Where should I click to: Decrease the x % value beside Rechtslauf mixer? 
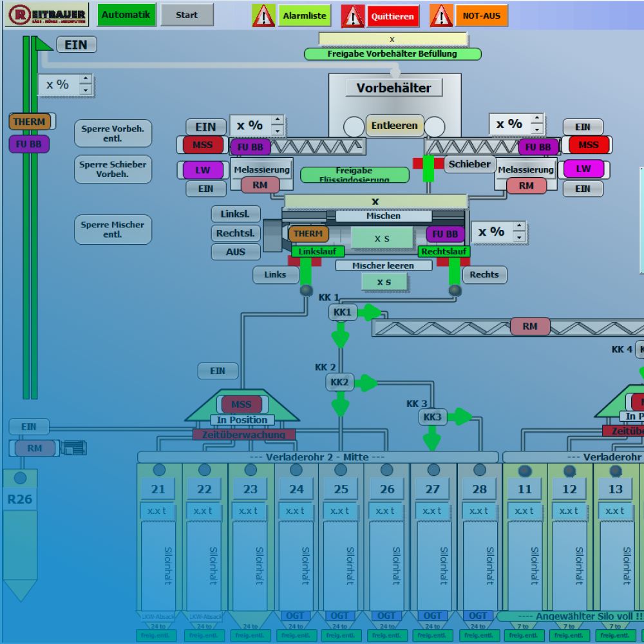pyautogui.click(x=518, y=237)
